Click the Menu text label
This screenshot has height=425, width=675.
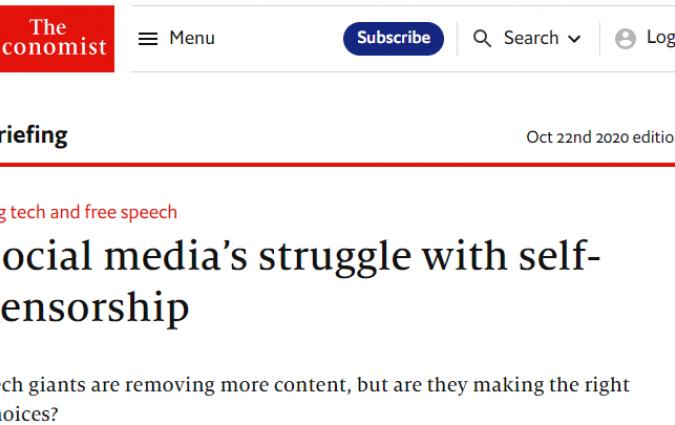click(x=192, y=38)
